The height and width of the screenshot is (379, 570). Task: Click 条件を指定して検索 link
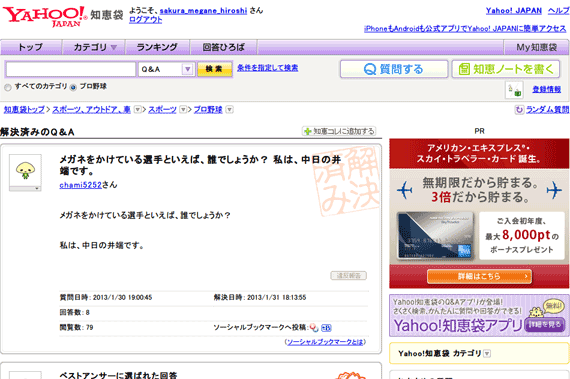pyautogui.click(x=268, y=68)
